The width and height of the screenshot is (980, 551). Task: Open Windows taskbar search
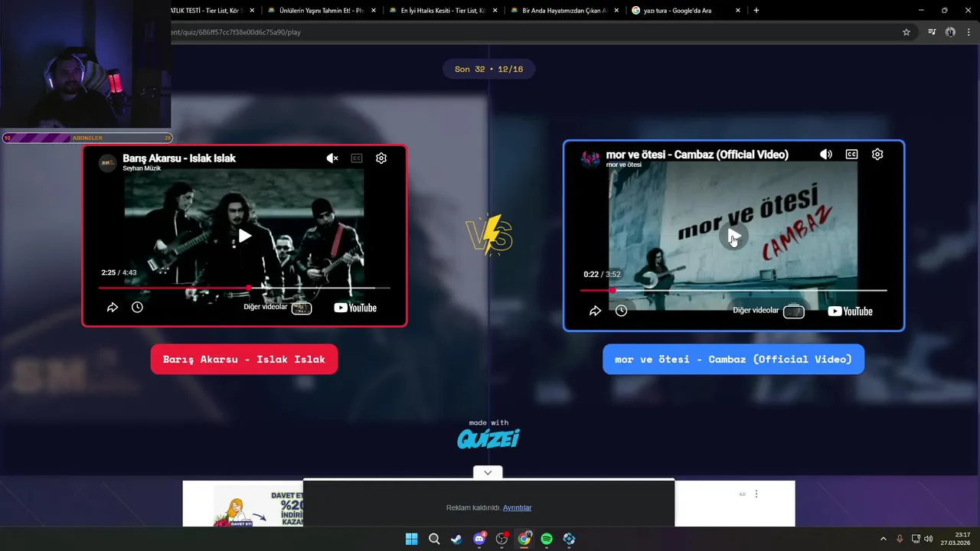point(434,539)
